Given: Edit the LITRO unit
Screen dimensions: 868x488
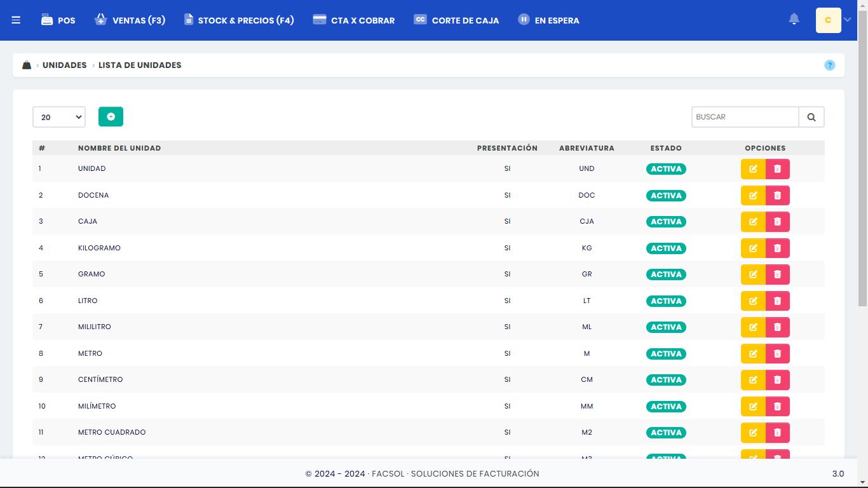Looking at the screenshot, I should pos(753,301).
